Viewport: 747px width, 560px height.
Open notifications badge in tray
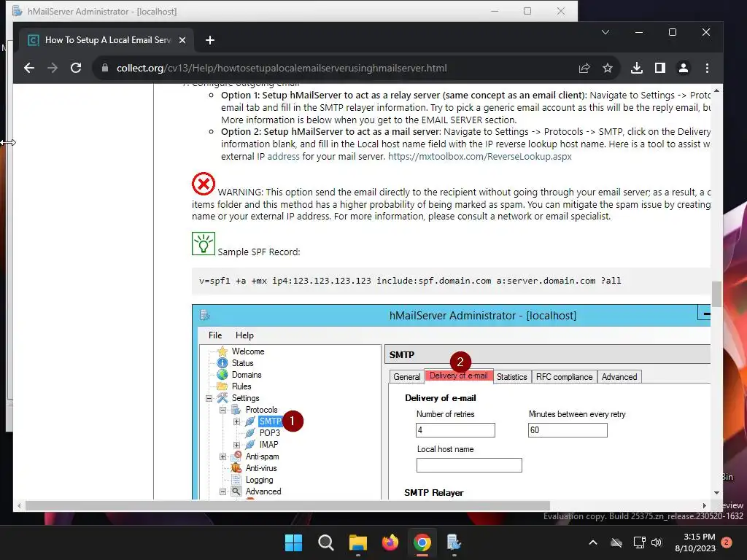[727, 542]
